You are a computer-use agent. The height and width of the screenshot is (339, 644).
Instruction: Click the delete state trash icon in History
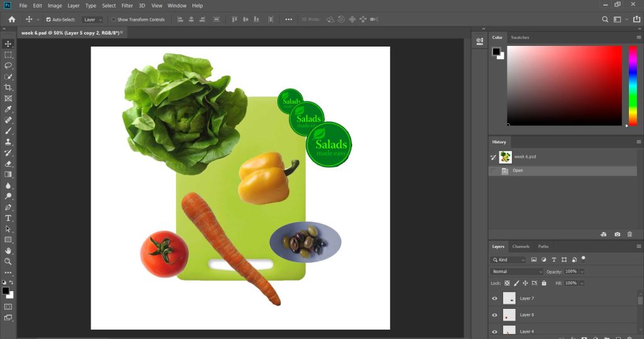click(x=630, y=234)
